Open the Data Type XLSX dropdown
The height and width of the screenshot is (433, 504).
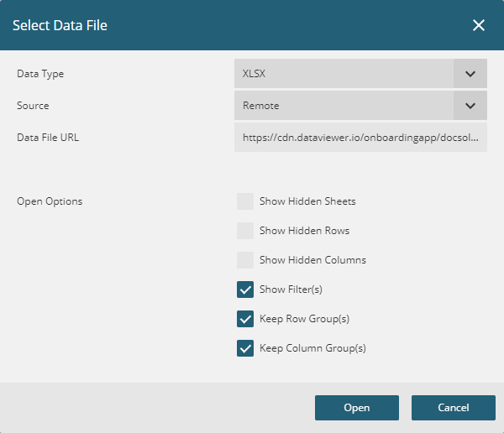click(x=360, y=74)
